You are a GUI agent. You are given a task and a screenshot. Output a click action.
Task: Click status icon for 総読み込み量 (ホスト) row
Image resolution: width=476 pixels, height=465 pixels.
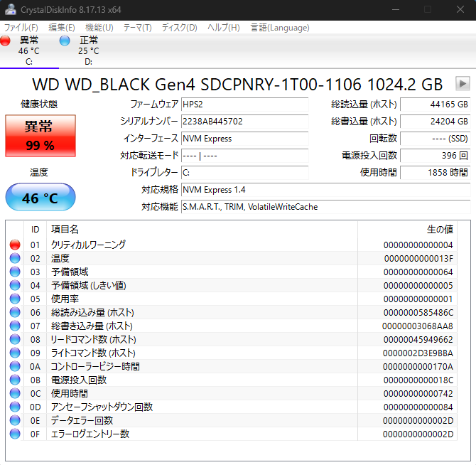pyautogui.click(x=15, y=312)
